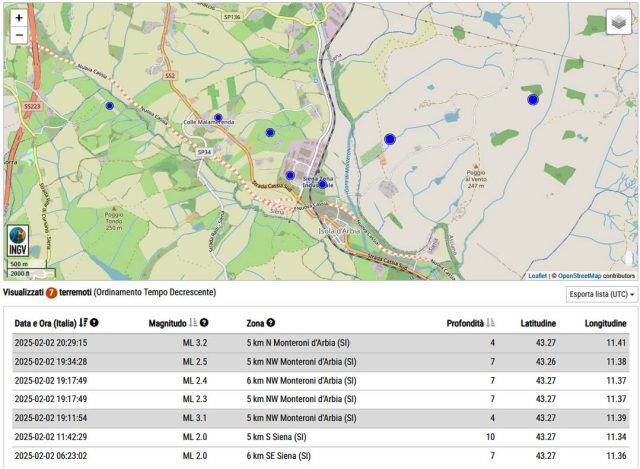Select the event row 2025-02-02 20:29:15

(320, 343)
